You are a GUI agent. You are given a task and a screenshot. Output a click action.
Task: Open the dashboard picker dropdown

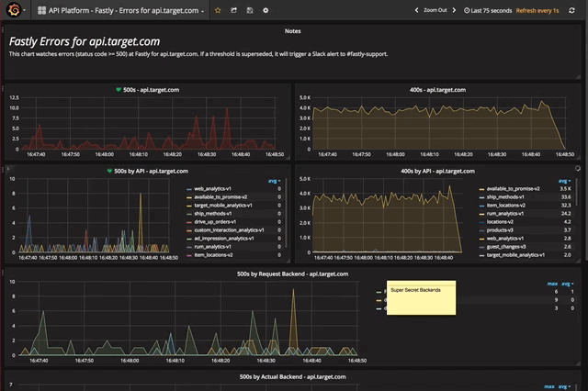click(x=120, y=10)
